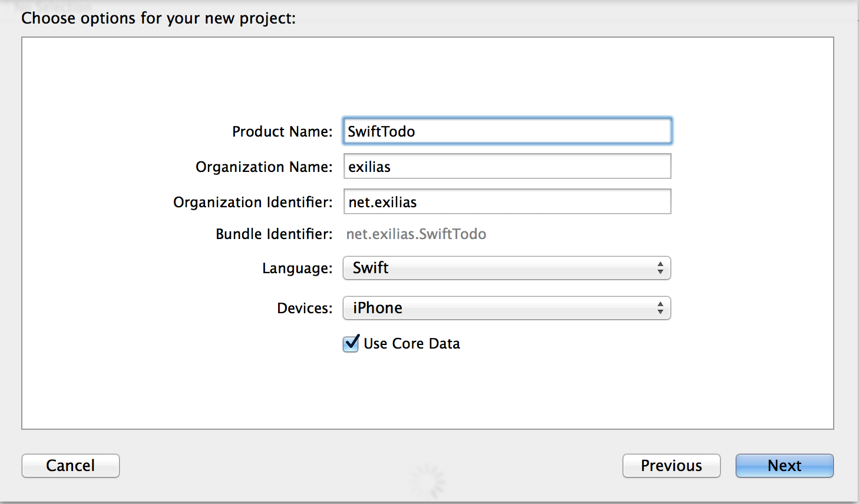
Task: Click the Product Name text field
Action: click(x=507, y=131)
